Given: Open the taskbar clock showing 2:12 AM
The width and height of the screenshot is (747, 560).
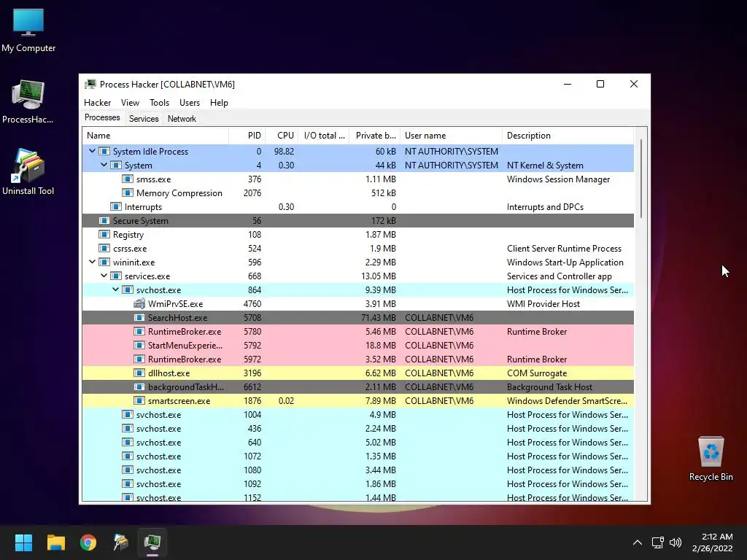Looking at the screenshot, I should click(x=712, y=542).
